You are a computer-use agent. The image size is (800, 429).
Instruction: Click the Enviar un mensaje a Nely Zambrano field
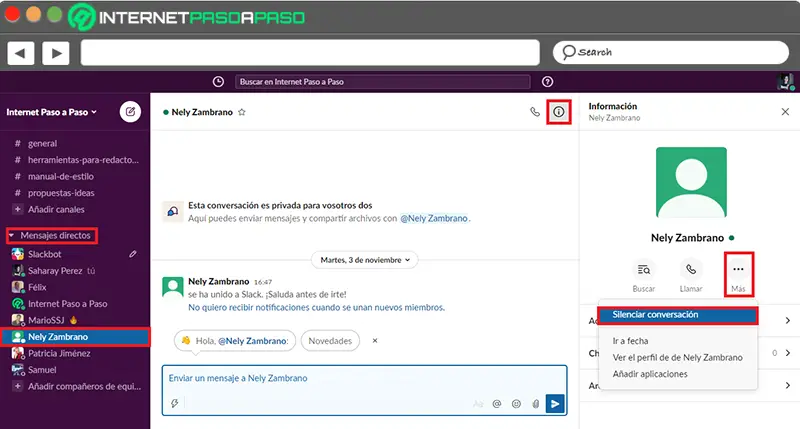pos(364,378)
